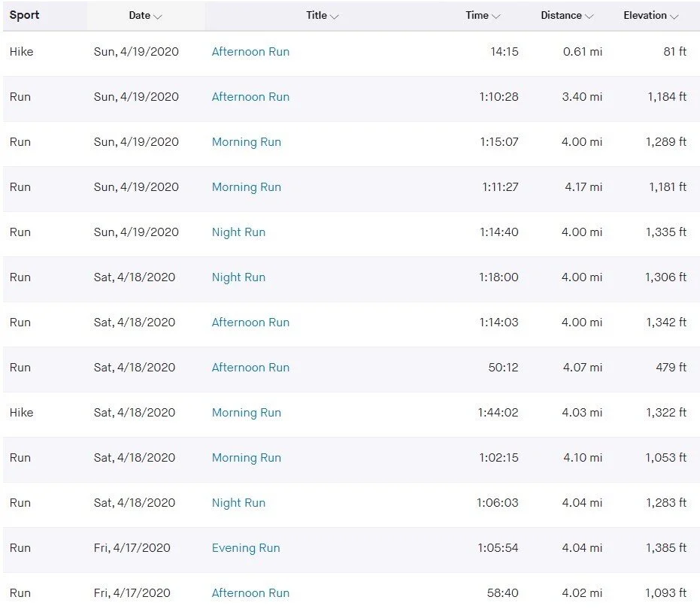The height and width of the screenshot is (615, 700).
Task: Click the distance value 0.61 mi
Action: point(583,52)
